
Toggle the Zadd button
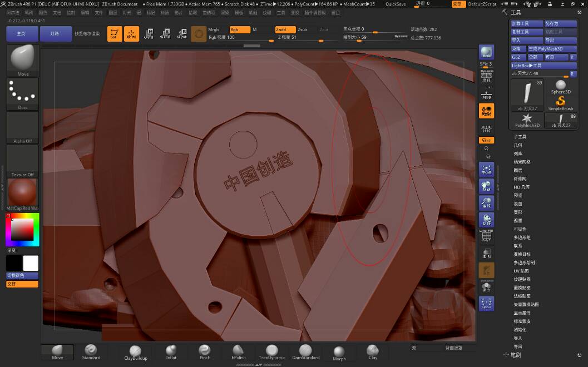click(x=285, y=29)
